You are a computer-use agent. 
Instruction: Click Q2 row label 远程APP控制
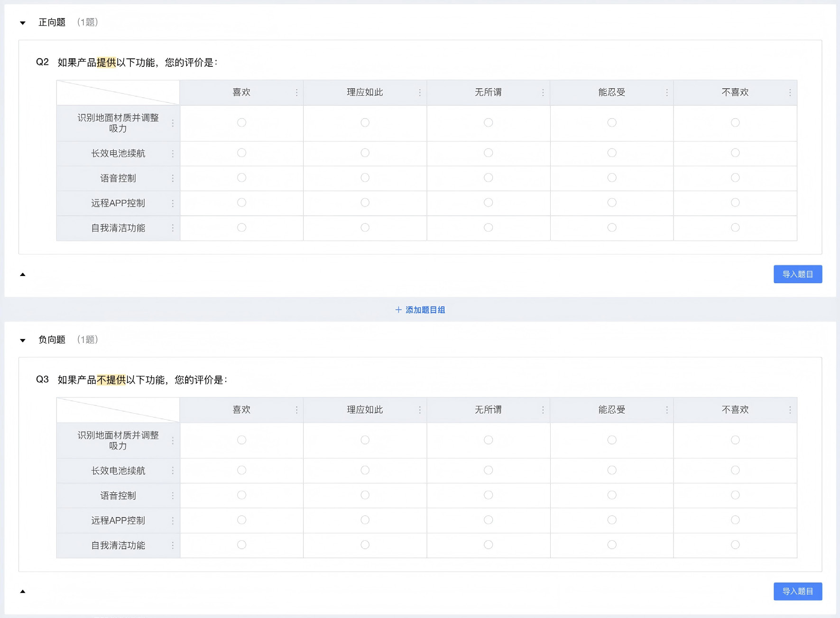coord(118,203)
